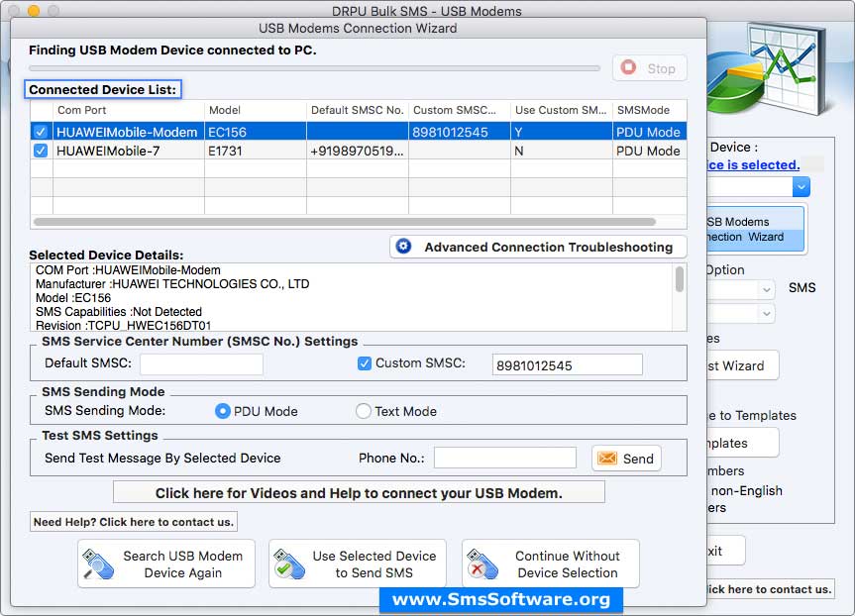
Task: Open Videos and Help for USB Modem
Action: tap(359, 492)
